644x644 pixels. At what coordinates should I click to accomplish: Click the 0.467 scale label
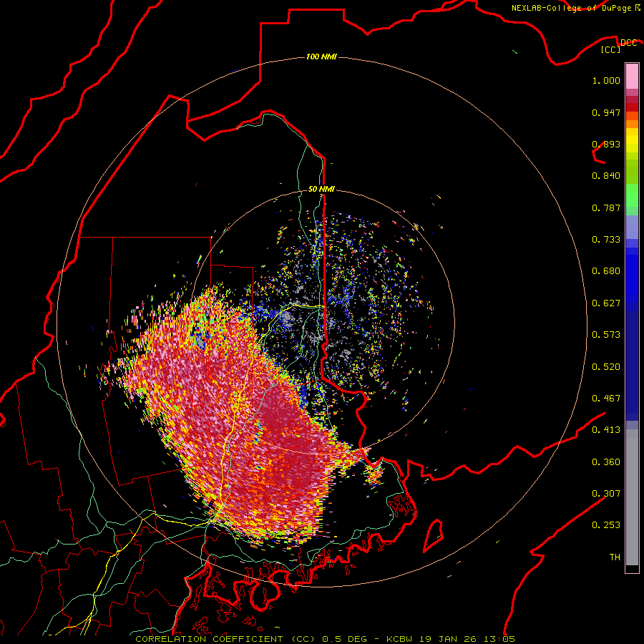pyautogui.click(x=606, y=399)
